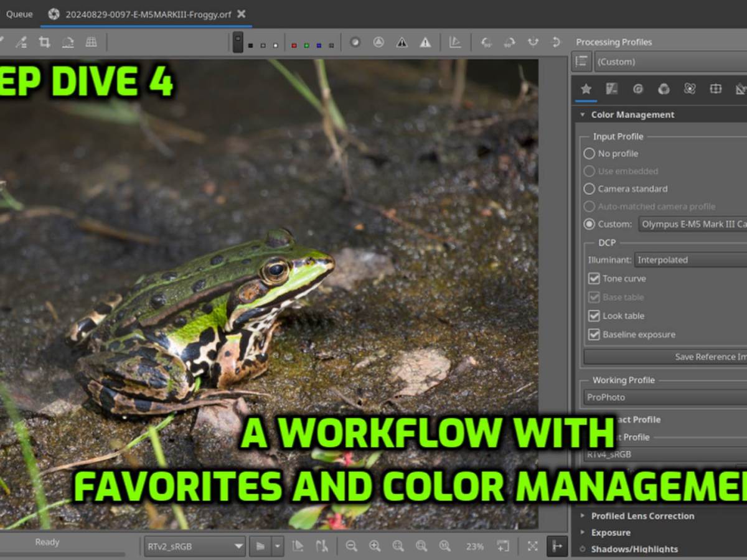Image resolution: width=747 pixels, height=560 pixels.
Task: Switch to Color tools tab
Action: click(x=664, y=89)
